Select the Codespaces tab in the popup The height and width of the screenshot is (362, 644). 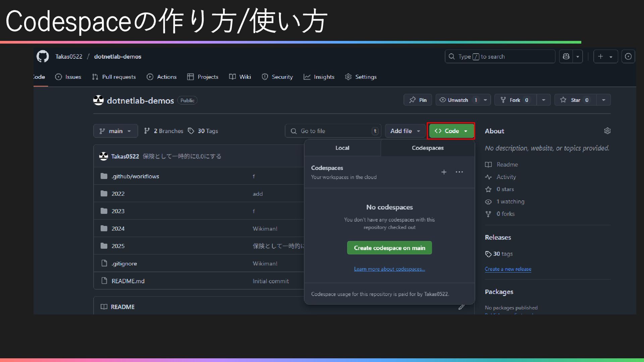point(428,148)
